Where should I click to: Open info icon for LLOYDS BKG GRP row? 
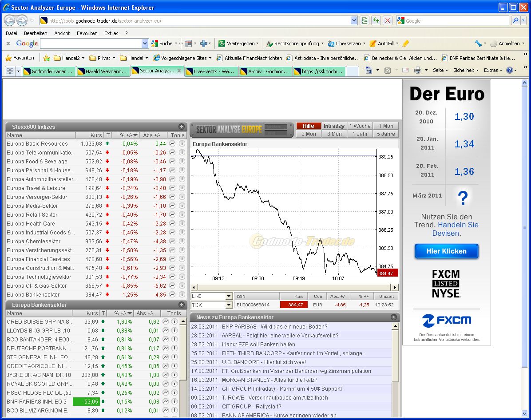174,330
